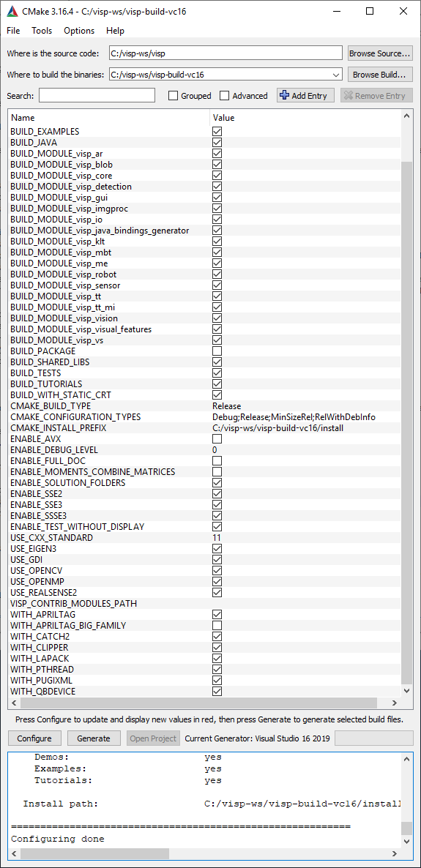Click the CMake logo icon in title bar
Image resolution: width=421 pixels, height=868 pixels.
tap(12, 12)
